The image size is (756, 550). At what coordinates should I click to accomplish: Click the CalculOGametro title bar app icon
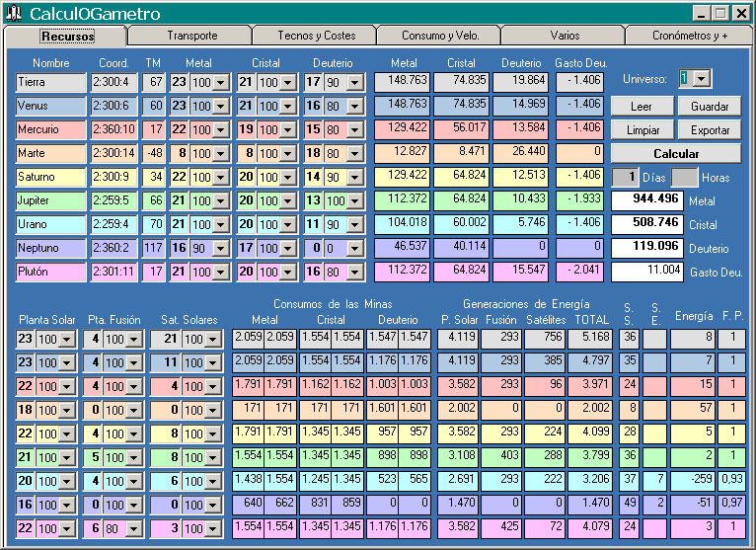(14, 13)
